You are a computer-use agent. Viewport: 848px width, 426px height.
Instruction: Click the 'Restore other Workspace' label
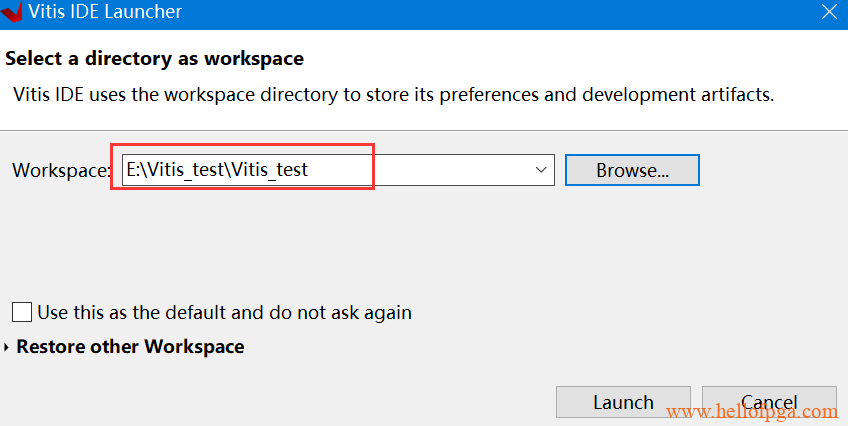[130, 347]
